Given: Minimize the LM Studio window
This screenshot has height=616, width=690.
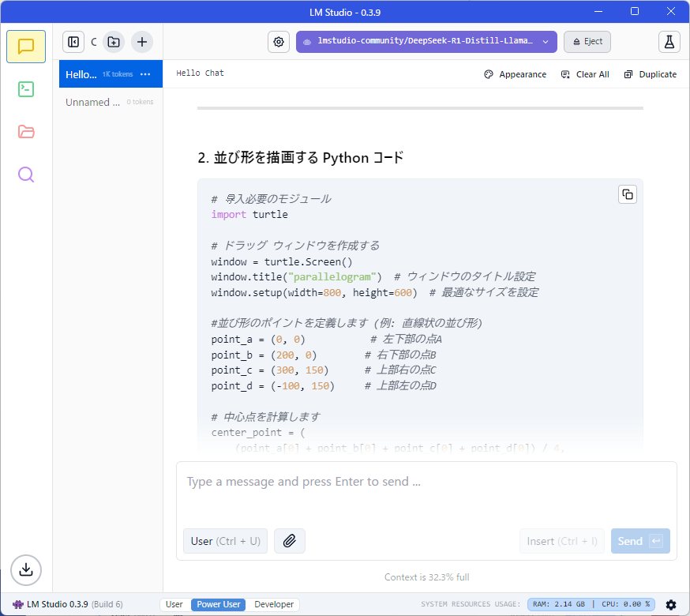Looking at the screenshot, I should click(598, 11).
